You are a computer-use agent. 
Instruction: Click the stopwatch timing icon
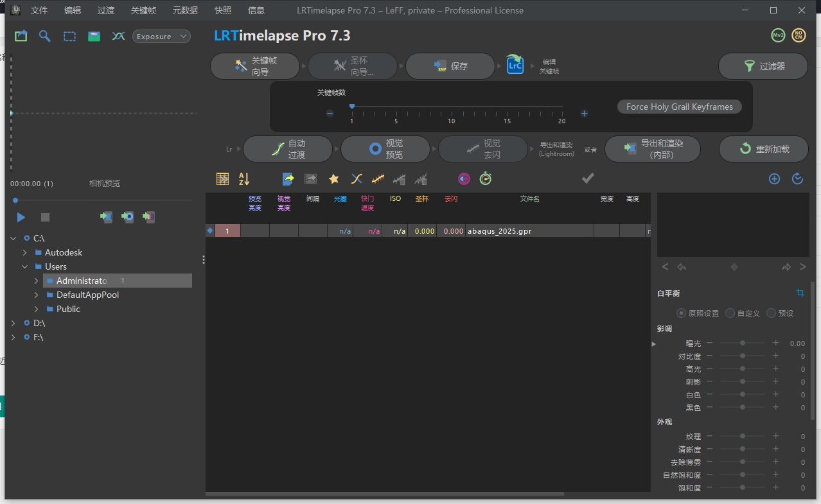coord(485,178)
